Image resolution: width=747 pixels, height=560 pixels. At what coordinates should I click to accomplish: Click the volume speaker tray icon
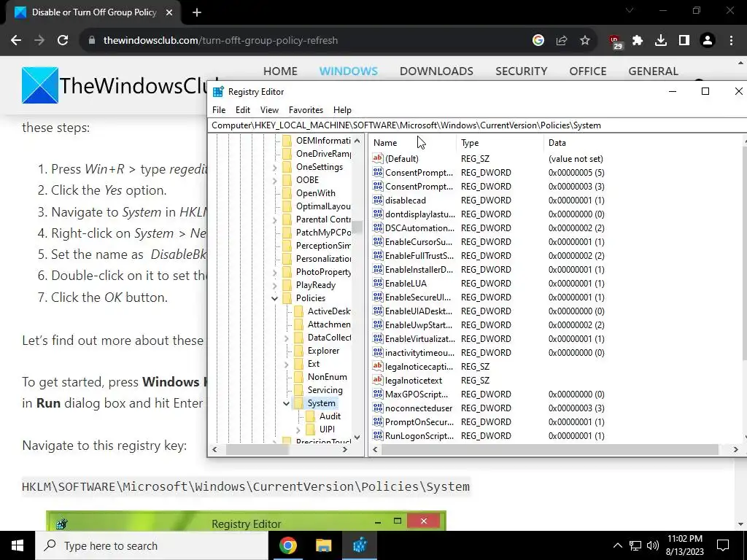(653, 545)
